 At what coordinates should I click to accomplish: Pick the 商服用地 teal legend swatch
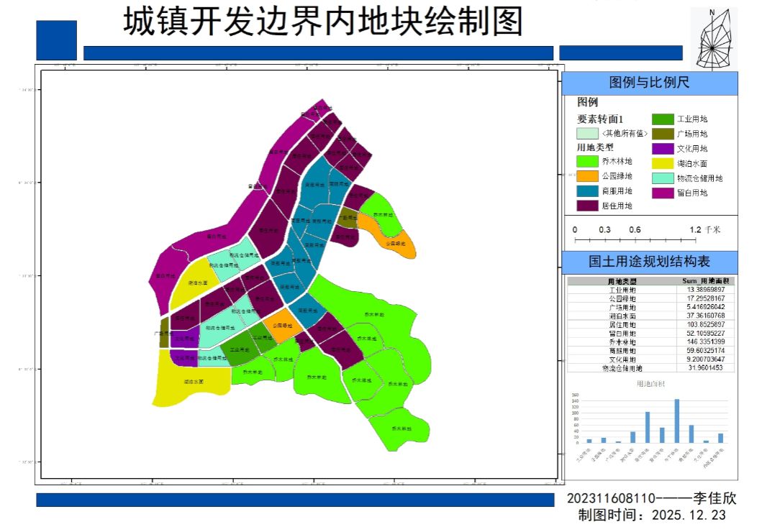tap(587, 191)
